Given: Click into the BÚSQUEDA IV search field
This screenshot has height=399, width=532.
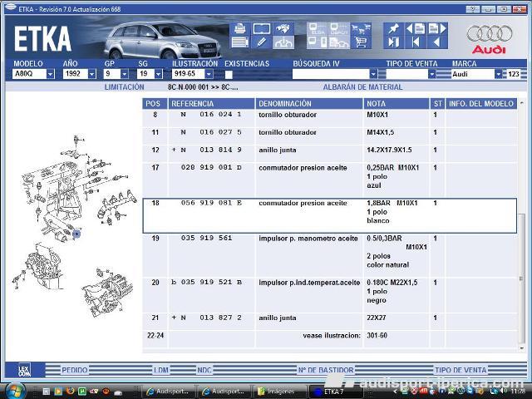Looking at the screenshot, I should (x=331, y=74).
